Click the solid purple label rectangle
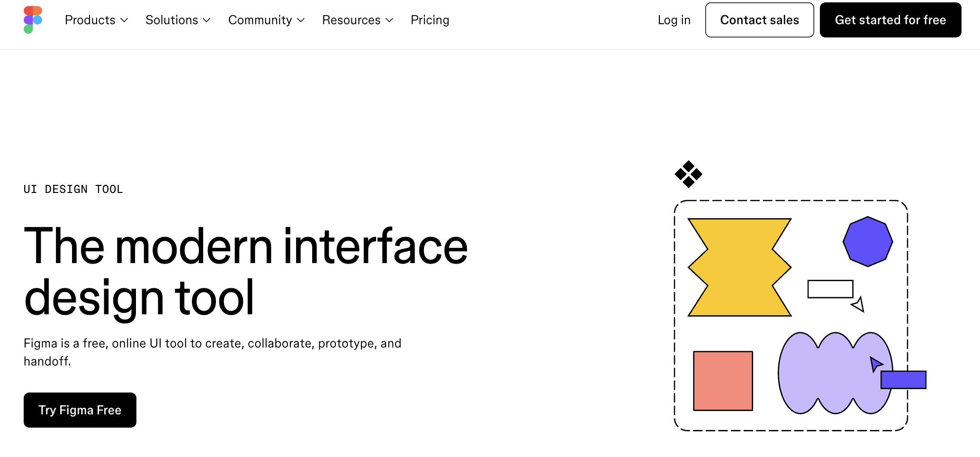 (903, 380)
